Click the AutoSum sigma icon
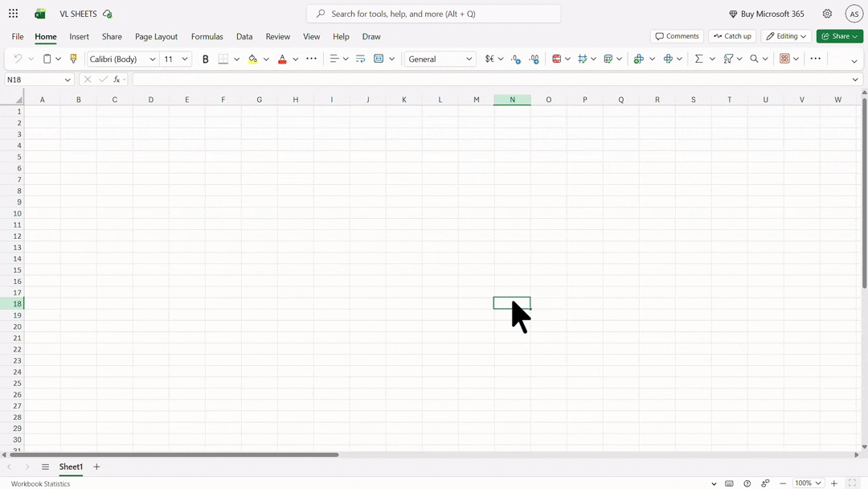 click(698, 59)
